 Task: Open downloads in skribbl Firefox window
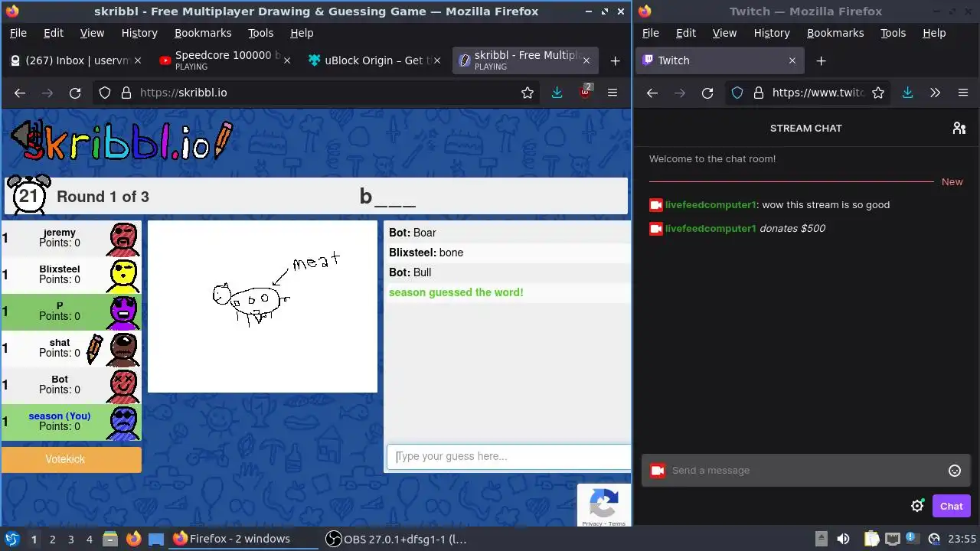557,93
